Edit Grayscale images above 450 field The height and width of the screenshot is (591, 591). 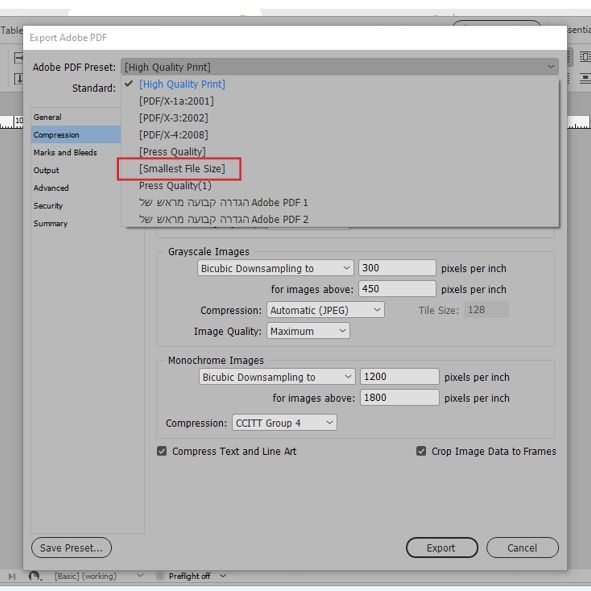397,289
